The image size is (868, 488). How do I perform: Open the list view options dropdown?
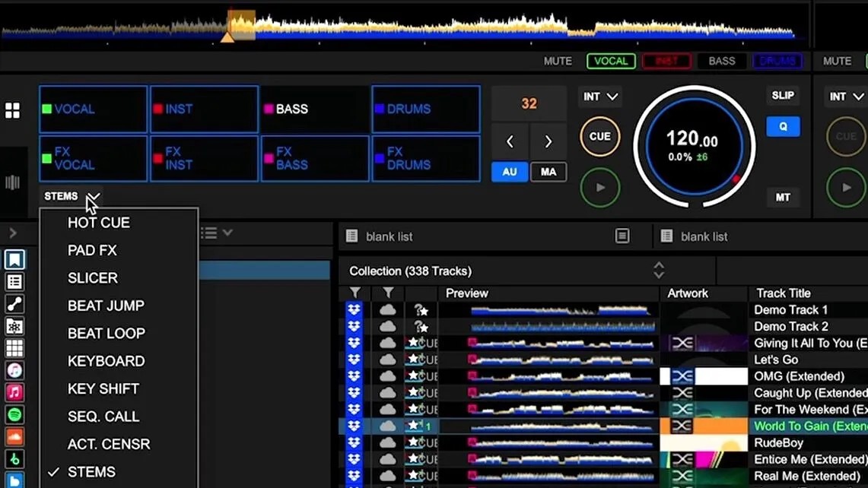click(x=216, y=233)
